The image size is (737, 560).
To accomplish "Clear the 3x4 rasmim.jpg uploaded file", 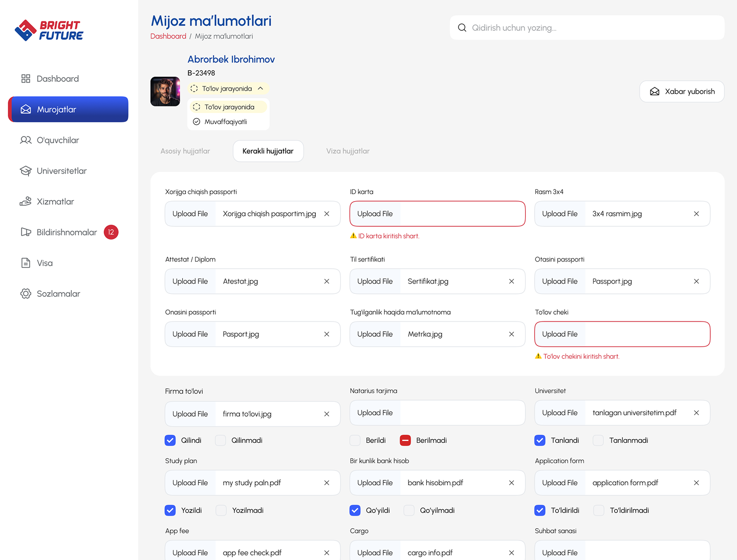I will pyautogui.click(x=696, y=214).
